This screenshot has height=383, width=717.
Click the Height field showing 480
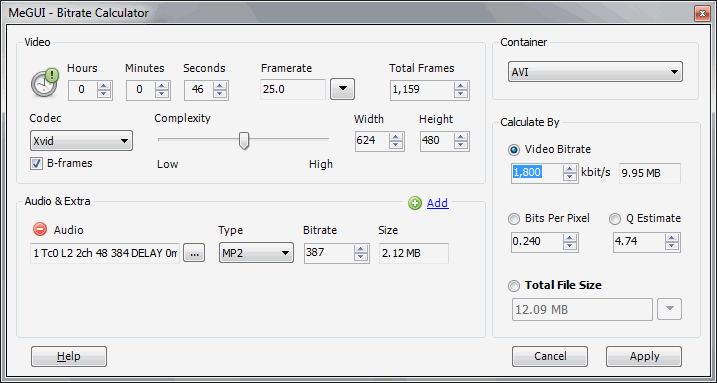point(437,141)
